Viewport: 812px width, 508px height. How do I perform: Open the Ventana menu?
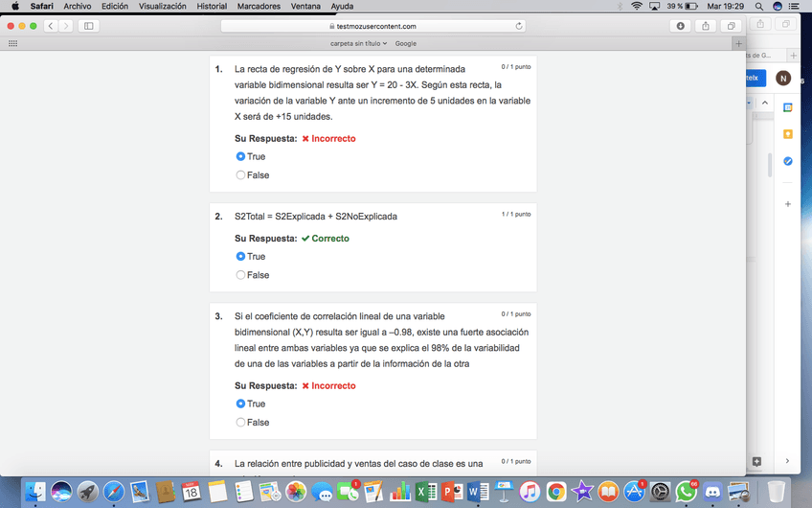[x=305, y=6]
